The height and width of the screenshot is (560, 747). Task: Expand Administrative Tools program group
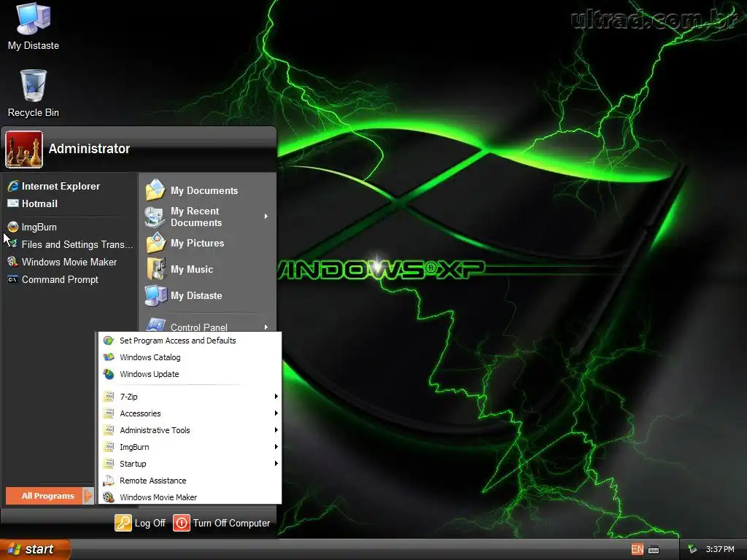pyautogui.click(x=190, y=430)
